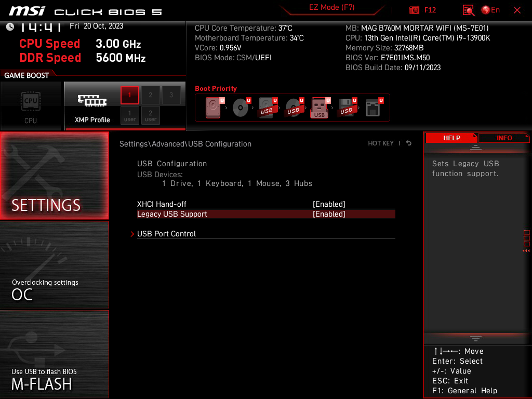Click the DDR Speed 5600 MHz value
Viewport: 532px width, 399px height.
pos(121,58)
